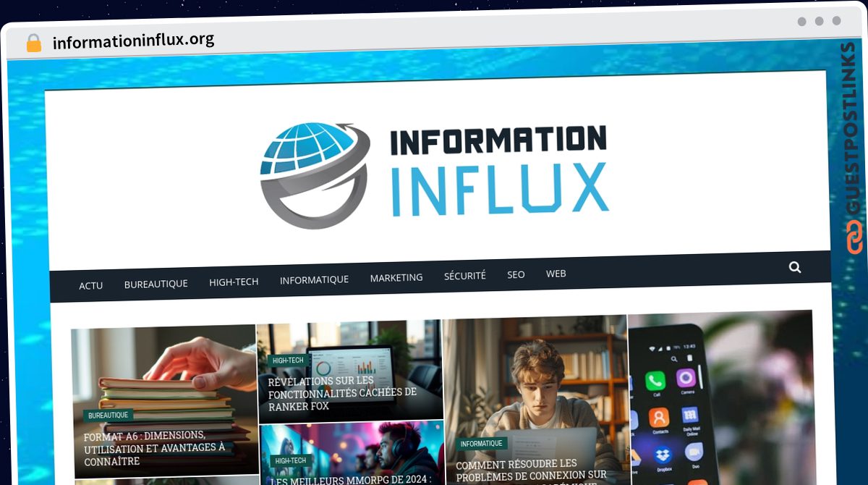The width and height of the screenshot is (868, 485).
Task: Choose MARKETING from the navigation bar
Action: click(396, 277)
